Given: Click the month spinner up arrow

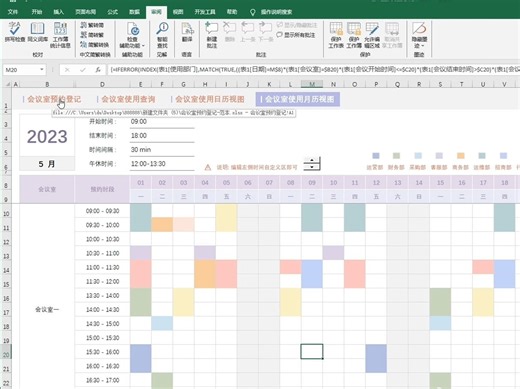Looking at the screenshot, I should [312, 161].
